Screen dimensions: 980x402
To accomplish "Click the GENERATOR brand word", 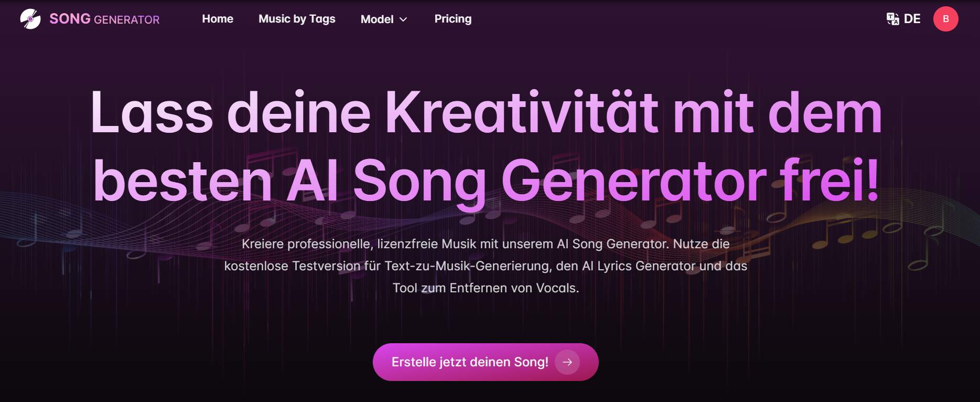I will click(126, 19).
